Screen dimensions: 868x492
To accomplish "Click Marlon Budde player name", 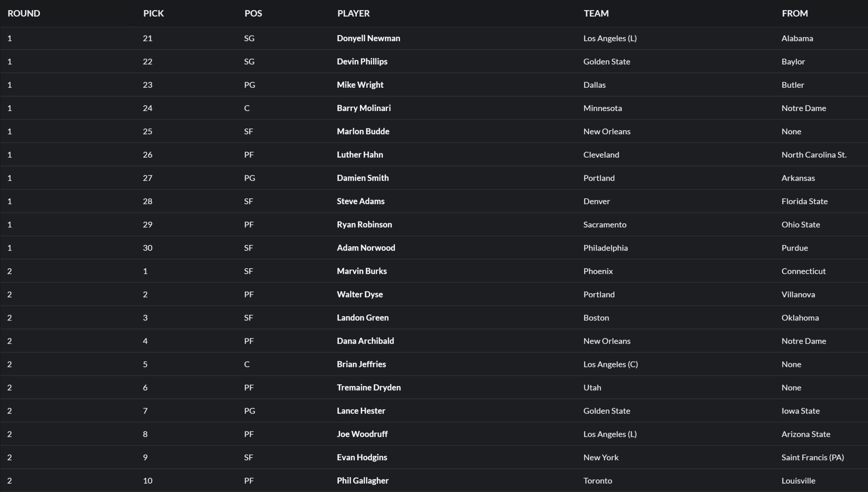I will [363, 131].
